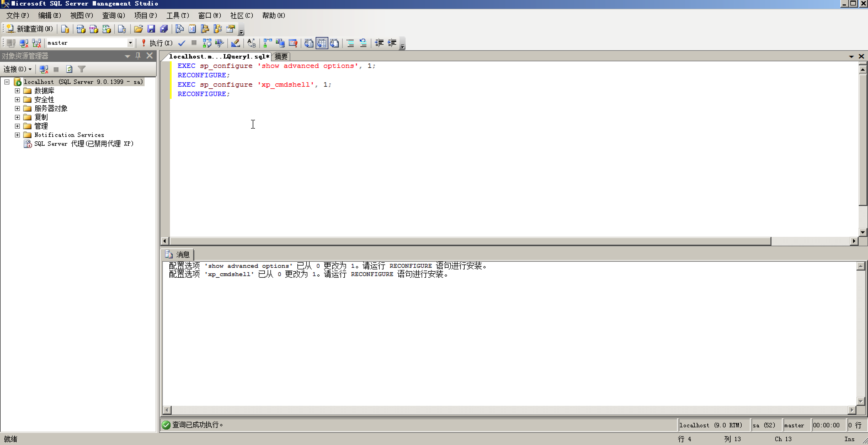868x445 pixels.
Task: Click the Filter funnel icon in Object Explorer
Action: click(82, 69)
